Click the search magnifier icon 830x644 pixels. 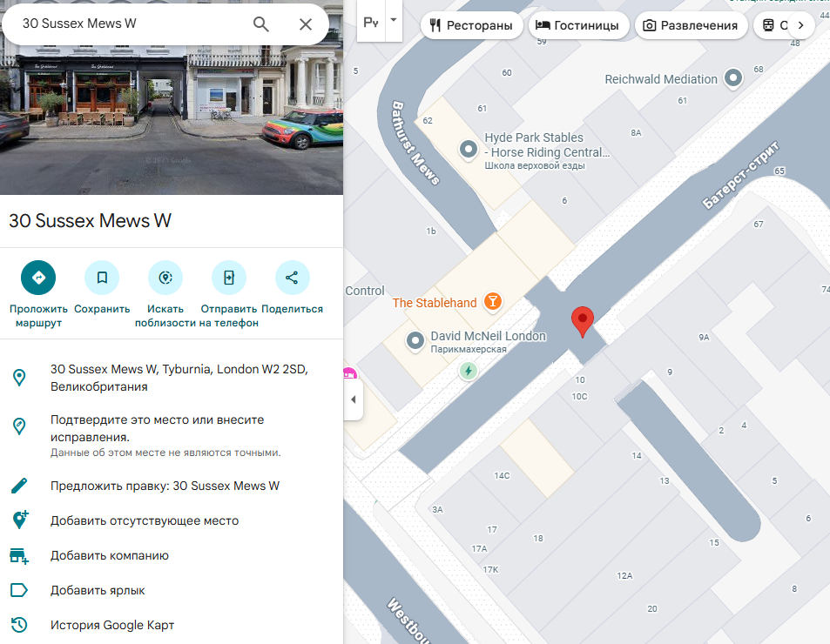pyautogui.click(x=261, y=24)
